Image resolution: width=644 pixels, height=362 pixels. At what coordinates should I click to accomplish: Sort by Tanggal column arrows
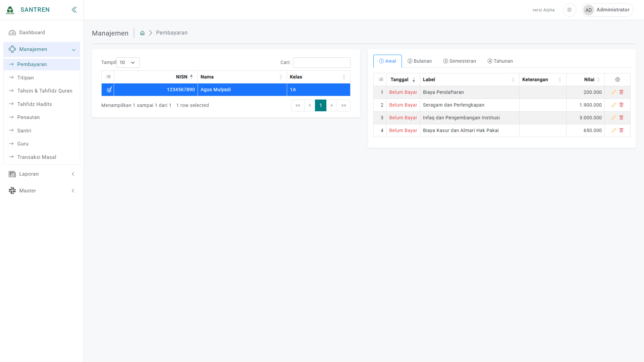tap(414, 79)
